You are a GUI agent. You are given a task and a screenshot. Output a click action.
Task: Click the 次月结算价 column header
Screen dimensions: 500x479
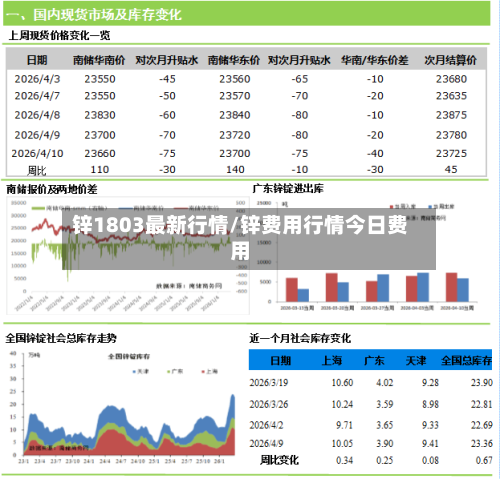click(451, 60)
